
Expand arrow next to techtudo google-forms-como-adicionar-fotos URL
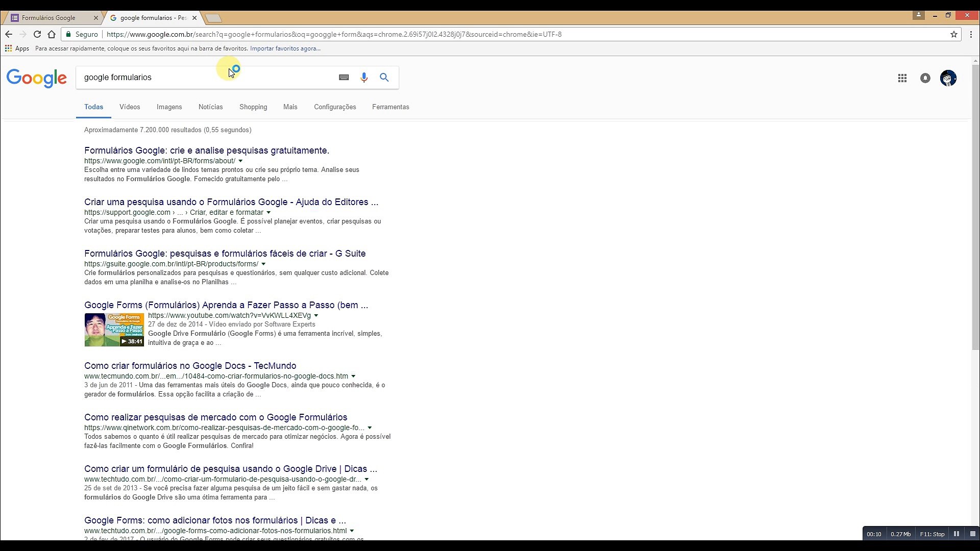352,531
